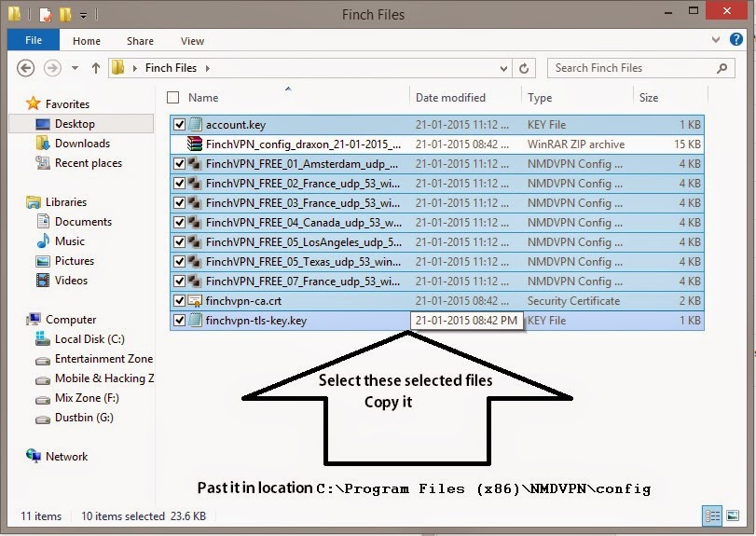Select FinchVPN_FREE_04_Canada_udp_53 file name
The image size is (756, 536).
click(303, 223)
